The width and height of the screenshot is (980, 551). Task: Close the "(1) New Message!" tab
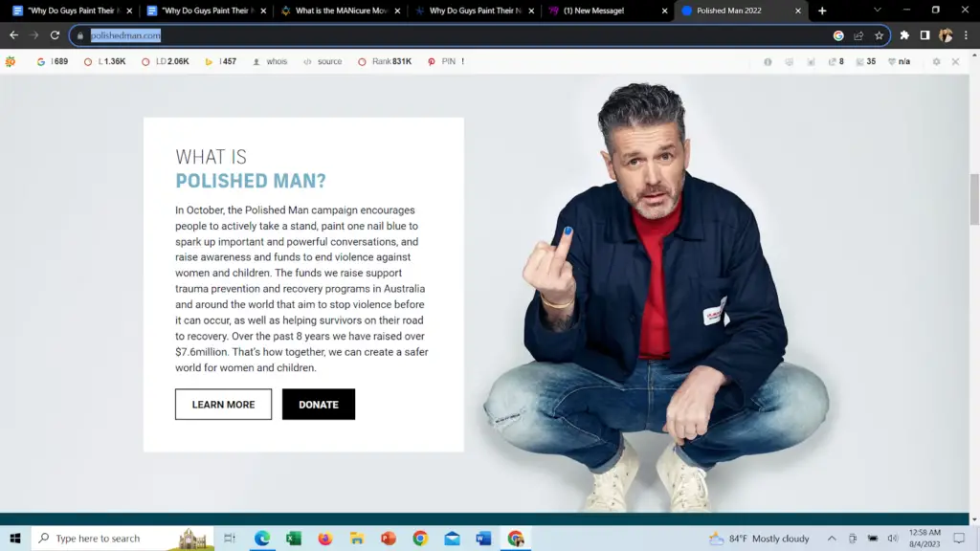[x=664, y=11]
